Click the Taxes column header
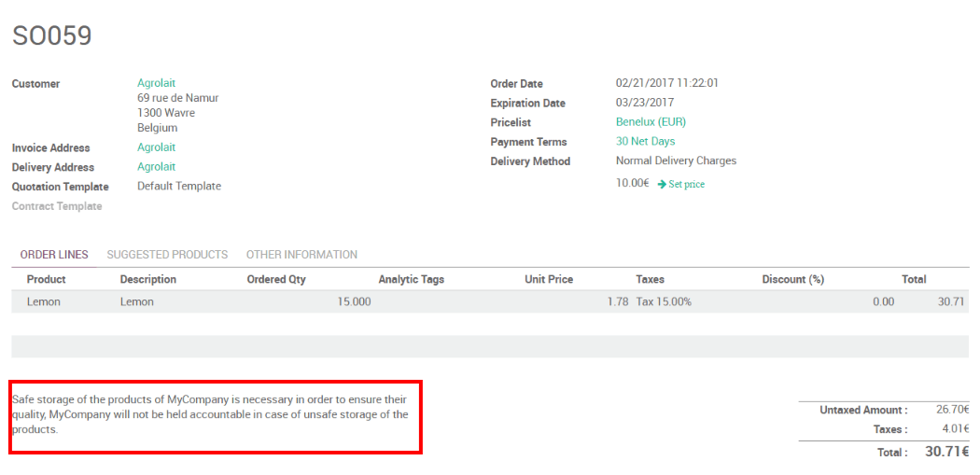This screenshot has width=980, height=475. point(651,279)
